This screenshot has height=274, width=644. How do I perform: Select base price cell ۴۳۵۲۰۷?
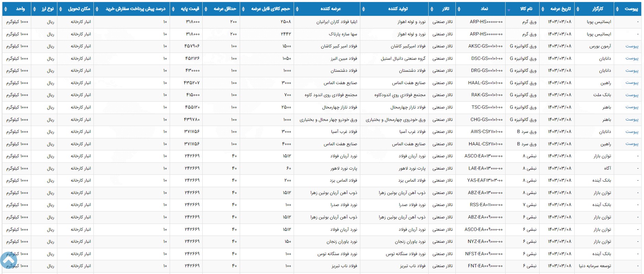pos(186,83)
